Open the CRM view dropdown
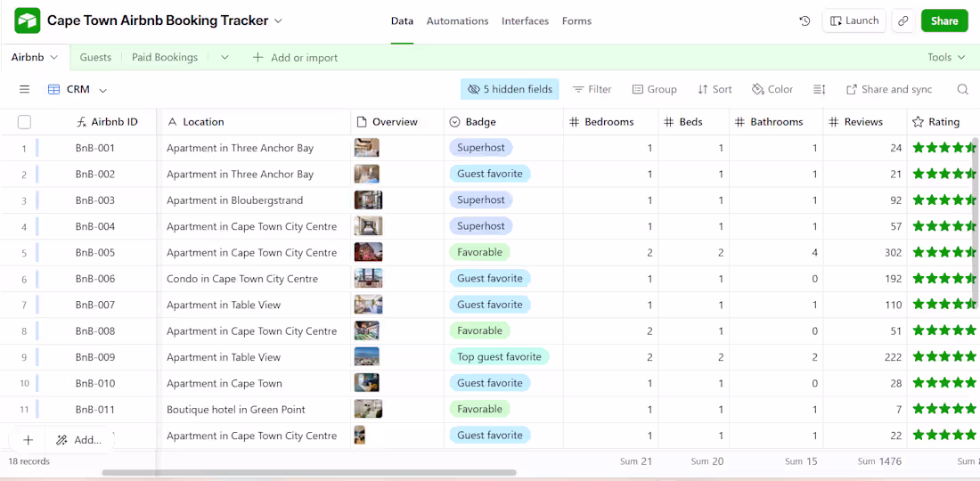This screenshot has height=481, width=980. 103,90
